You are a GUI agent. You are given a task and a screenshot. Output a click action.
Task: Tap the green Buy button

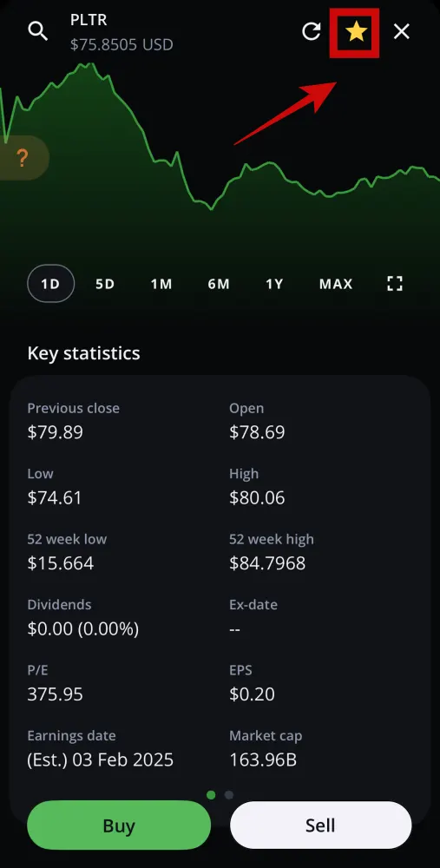(119, 825)
